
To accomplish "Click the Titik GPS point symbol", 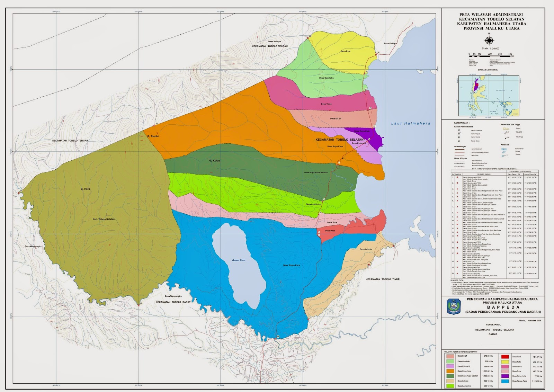I will pos(505,133).
